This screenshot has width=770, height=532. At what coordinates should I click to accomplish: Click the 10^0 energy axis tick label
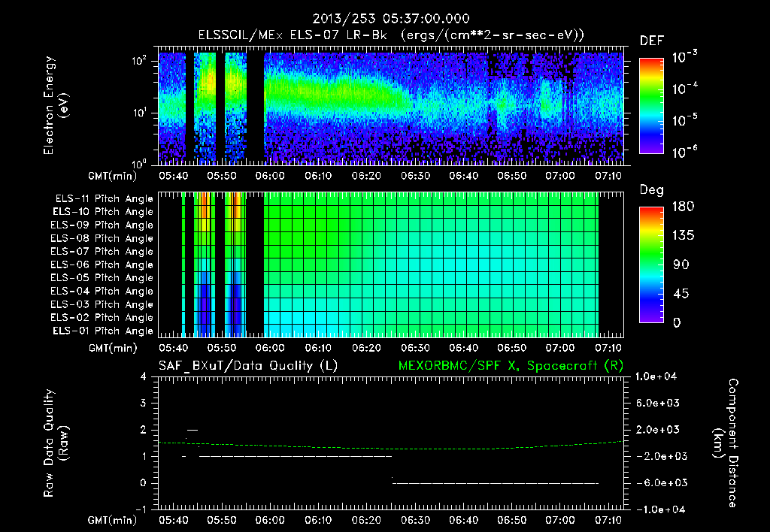(x=140, y=164)
